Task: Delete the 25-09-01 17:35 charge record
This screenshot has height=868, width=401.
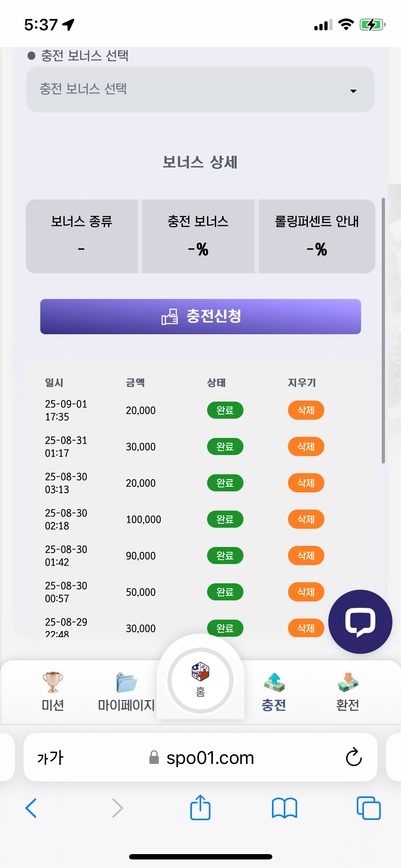Action: click(306, 410)
